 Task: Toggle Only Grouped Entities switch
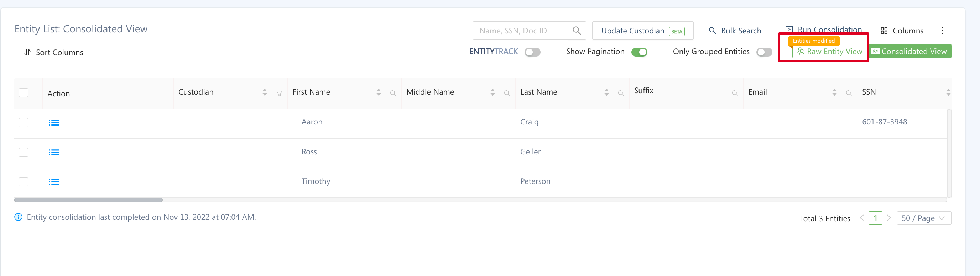tap(764, 52)
